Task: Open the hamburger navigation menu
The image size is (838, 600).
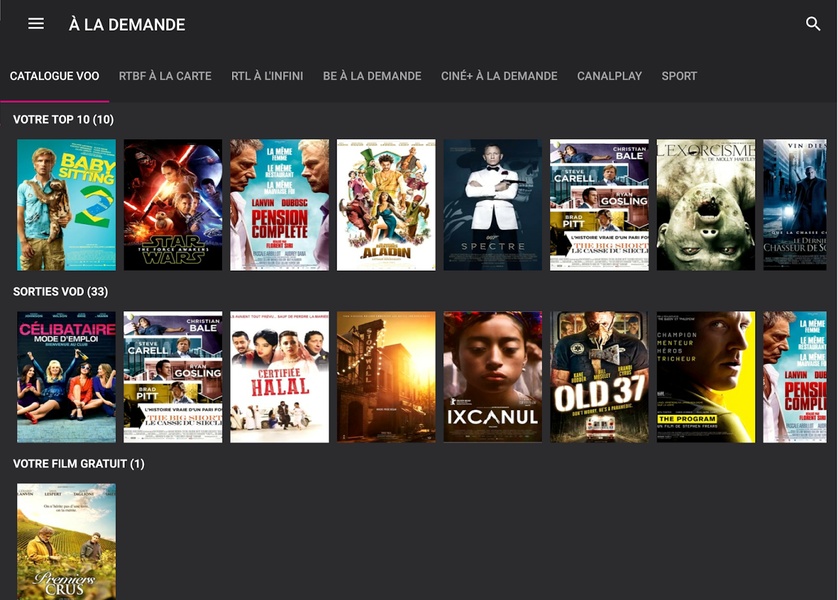Action: tap(36, 24)
